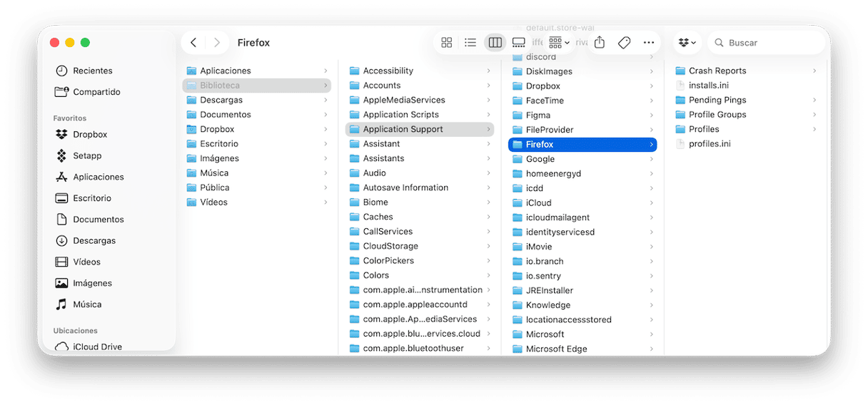
Task: Select the iMovie folder
Action: point(582,247)
